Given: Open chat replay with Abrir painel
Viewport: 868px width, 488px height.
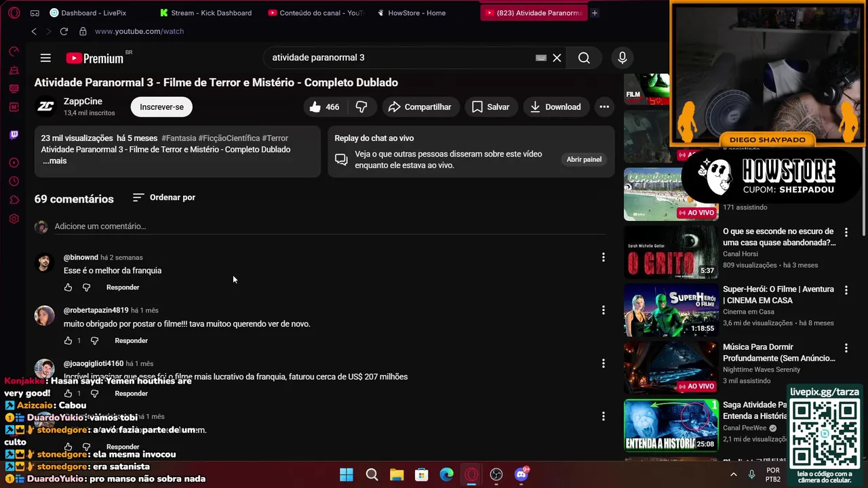Looking at the screenshot, I should (584, 159).
